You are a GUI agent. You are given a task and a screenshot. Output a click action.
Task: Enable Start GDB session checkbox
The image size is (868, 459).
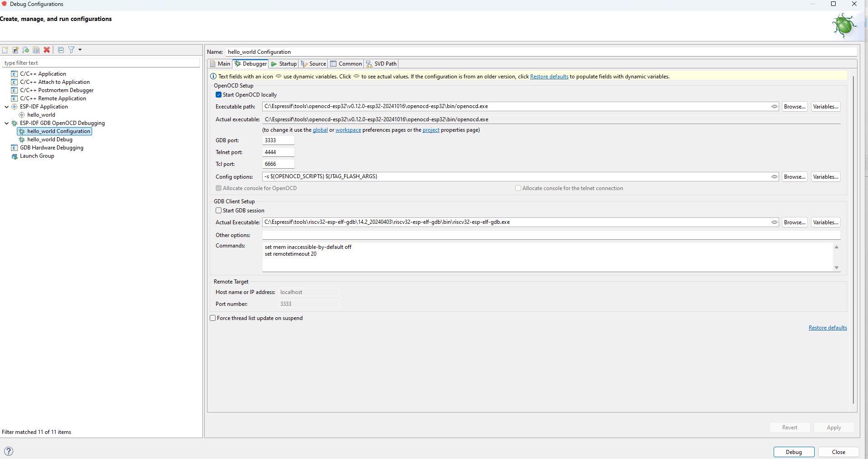click(x=219, y=211)
